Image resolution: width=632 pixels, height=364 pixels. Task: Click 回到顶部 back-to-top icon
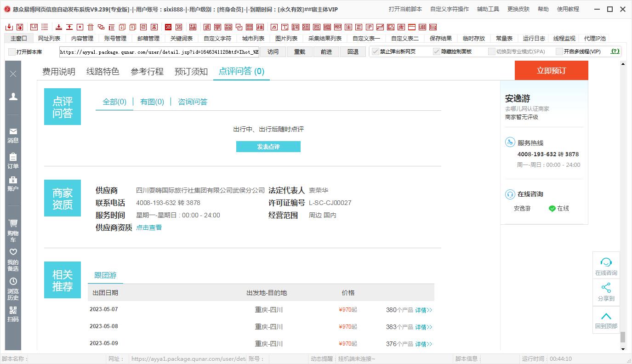coord(606,320)
